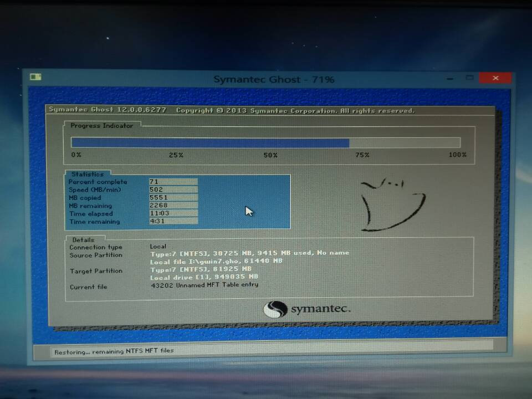Click the Ghost mascot drawing
This screenshot has height=399, width=532.
click(x=393, y=204)
